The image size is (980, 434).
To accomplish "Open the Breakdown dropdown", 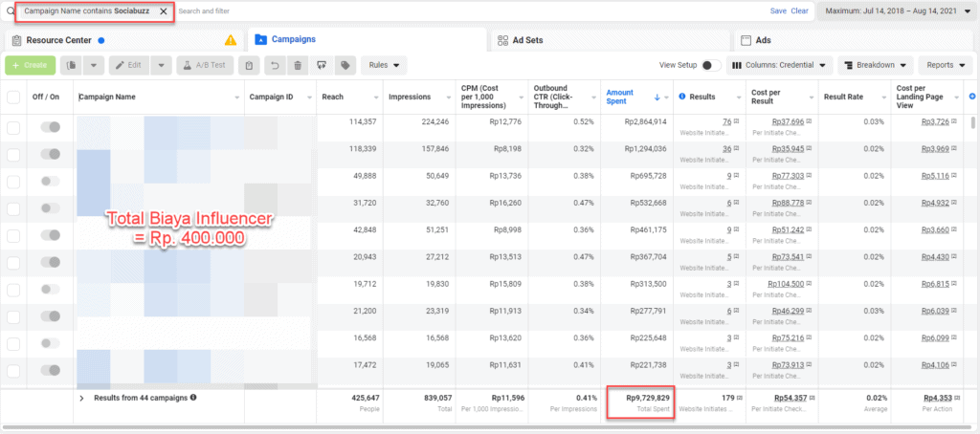I will coord(876,65).
